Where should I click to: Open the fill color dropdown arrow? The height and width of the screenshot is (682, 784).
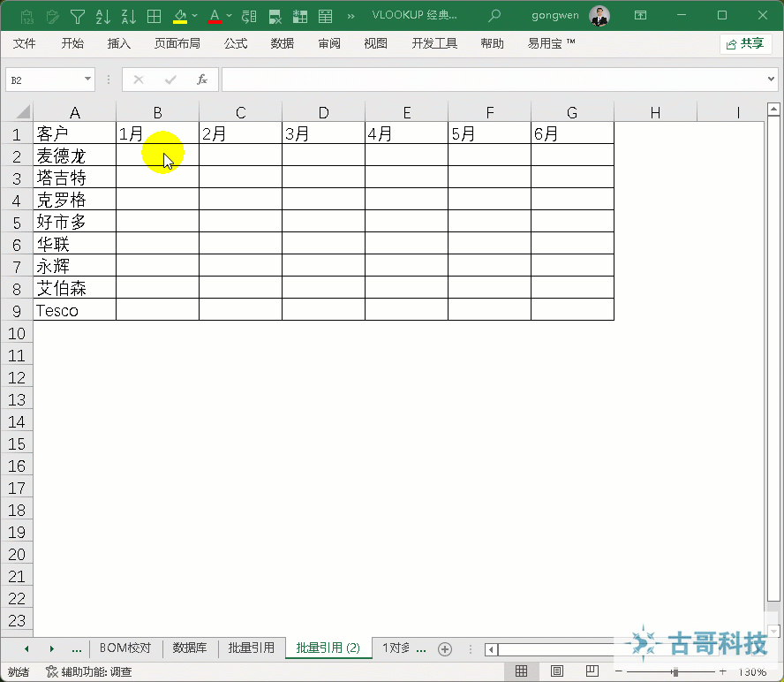tap(194, 15)
